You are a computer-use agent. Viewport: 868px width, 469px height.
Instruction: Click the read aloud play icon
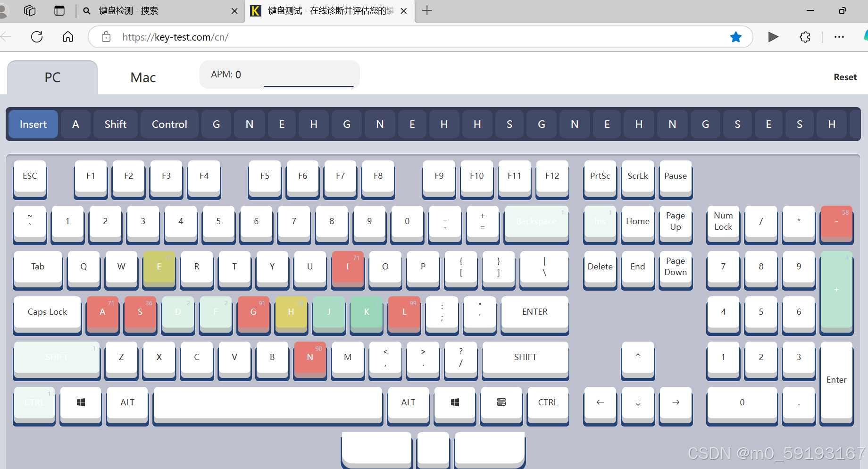(x=773, y=37)
